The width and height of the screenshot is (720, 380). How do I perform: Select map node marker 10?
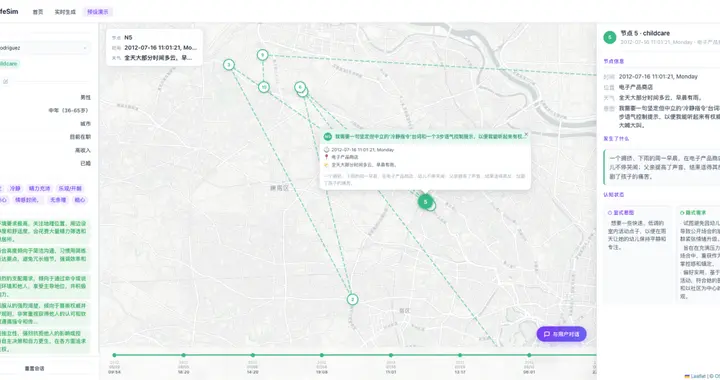coord(264,87)
